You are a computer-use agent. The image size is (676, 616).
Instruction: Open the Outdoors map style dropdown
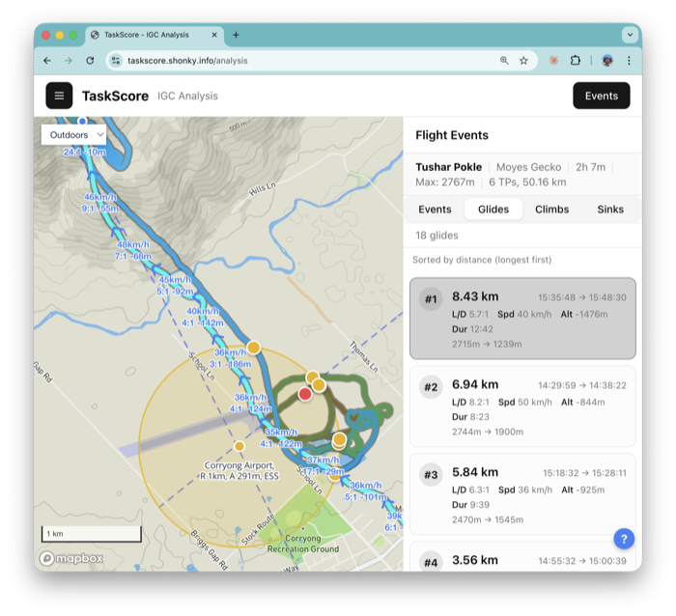coord(73,135)
